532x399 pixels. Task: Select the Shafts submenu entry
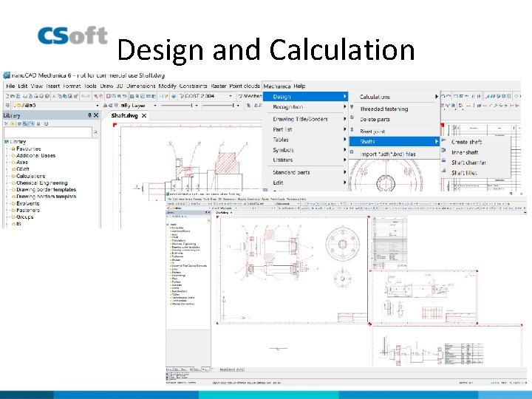[x=395, y=141]
